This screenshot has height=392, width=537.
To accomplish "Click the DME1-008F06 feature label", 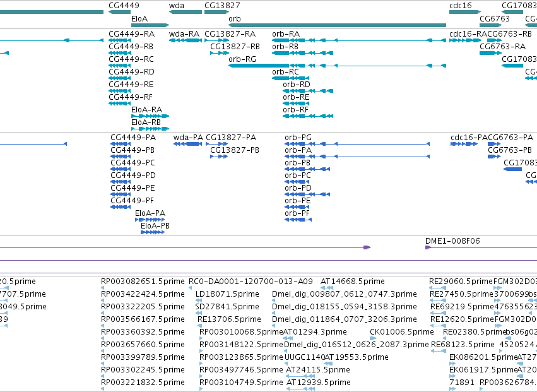I will tap(452, 241).
